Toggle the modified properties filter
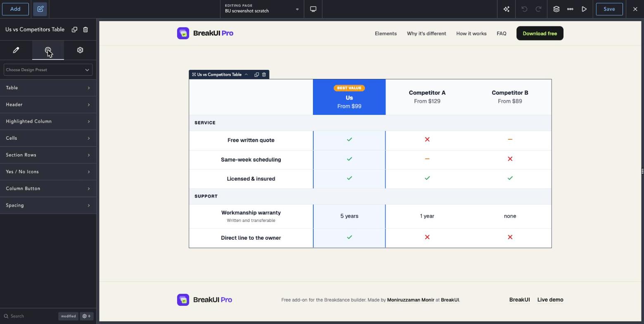The image size is (644, 324). pyautogui.click(x=68, y=316)
